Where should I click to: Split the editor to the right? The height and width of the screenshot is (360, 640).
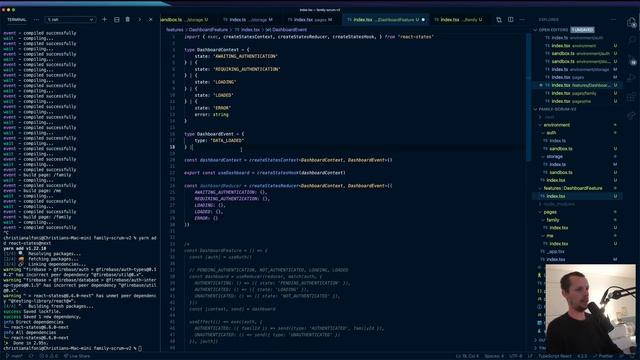pyautogui.click(x=511, y=20)
